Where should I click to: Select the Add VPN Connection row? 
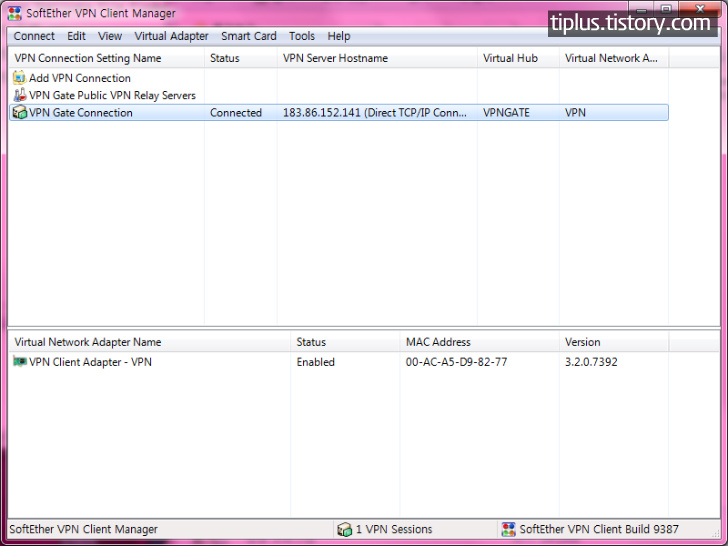tap(338, 78)
